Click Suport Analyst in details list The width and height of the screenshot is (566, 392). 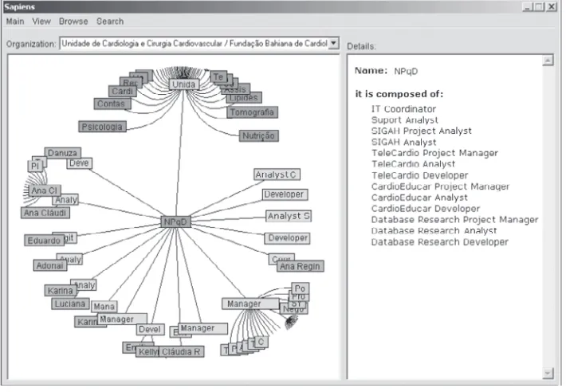click(x=405, y=120)
